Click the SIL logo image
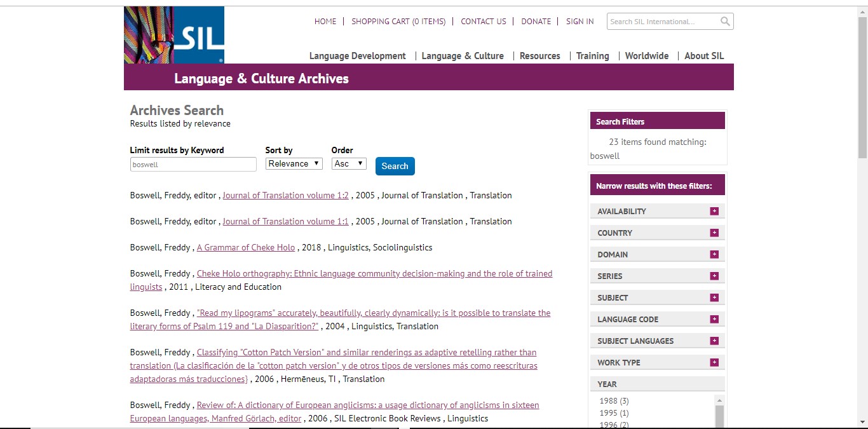868x429 pixels. tap(174, 35)
